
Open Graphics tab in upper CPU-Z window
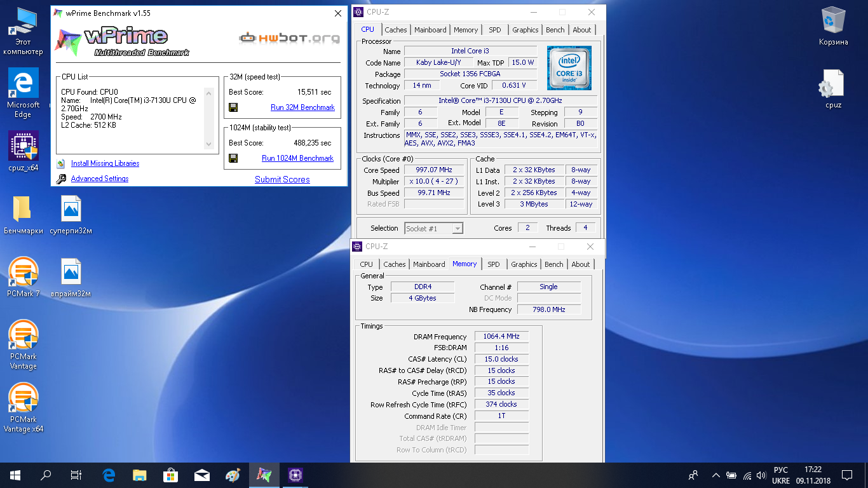tap(526, 30)
